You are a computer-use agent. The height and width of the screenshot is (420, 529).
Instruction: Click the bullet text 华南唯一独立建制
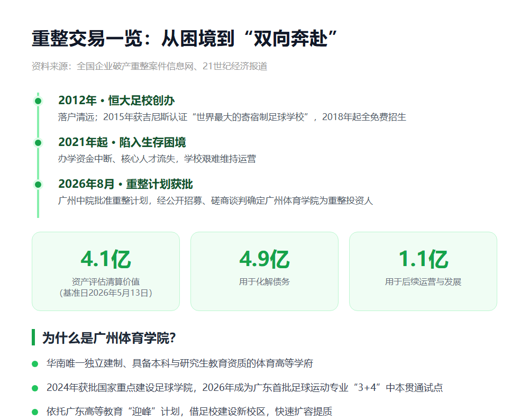coord(180,363)
